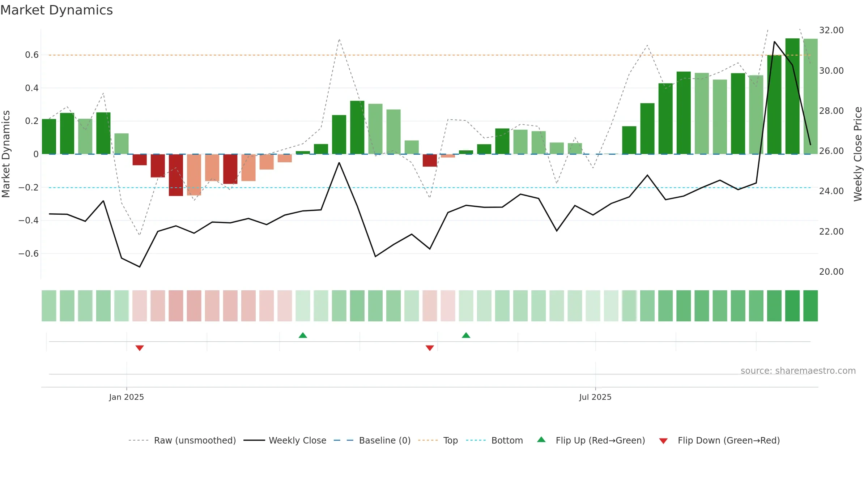The image size is (868, 488).
Task: Toggle the Raw (unsmoothed) legend entry
Action: tap(182, 440)
